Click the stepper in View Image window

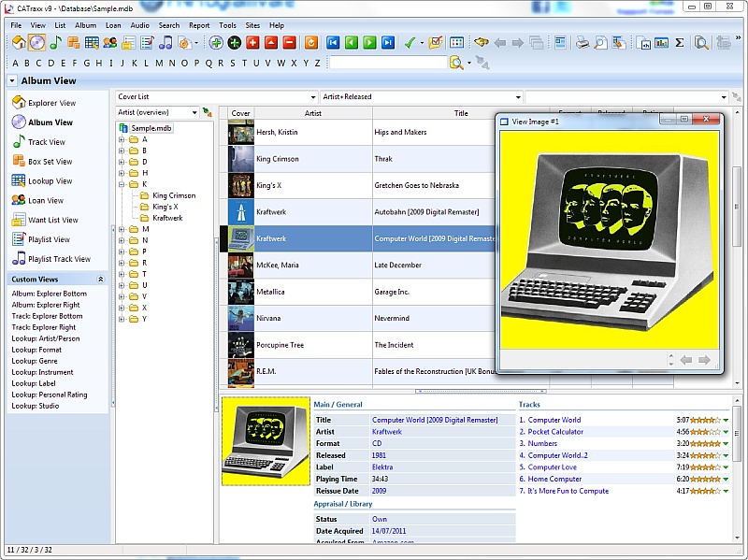point(671,360)
